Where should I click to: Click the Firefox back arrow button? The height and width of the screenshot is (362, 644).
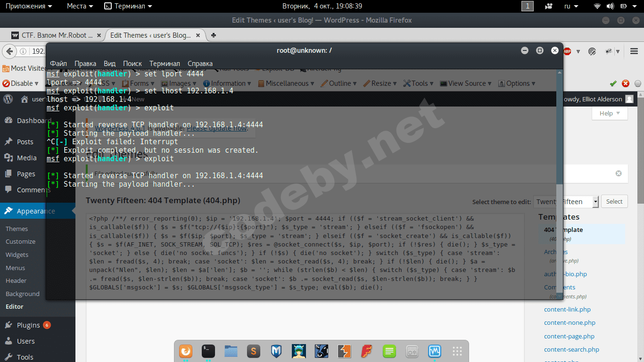point(8,51)
